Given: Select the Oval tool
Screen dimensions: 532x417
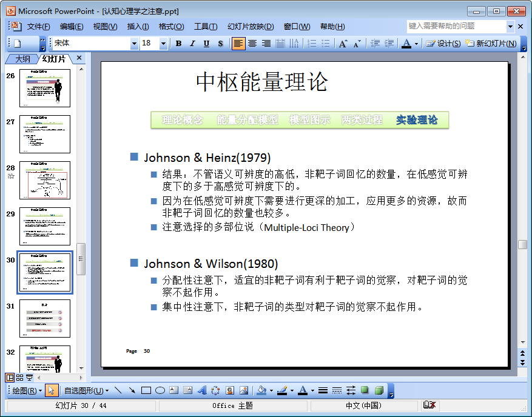Looking at the screenshot, I should click(x=160, y=390).
